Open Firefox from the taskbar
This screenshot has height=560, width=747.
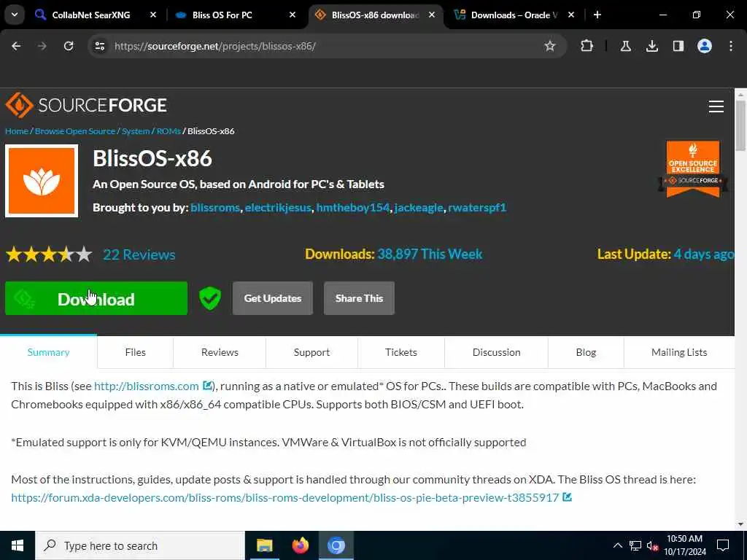pyautogui.click(x=300, y=545)
